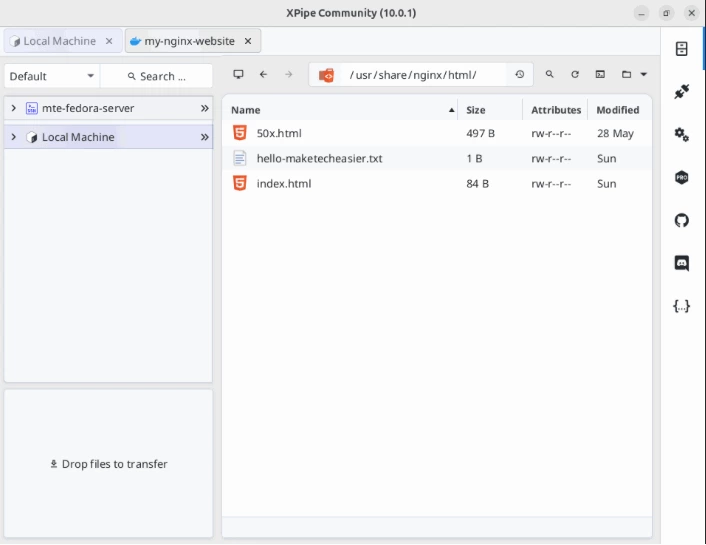The width and height of the screenshot is (706, 545).
Task: Open mte-fedora-server with double chevron
Action: click(204, 108)
